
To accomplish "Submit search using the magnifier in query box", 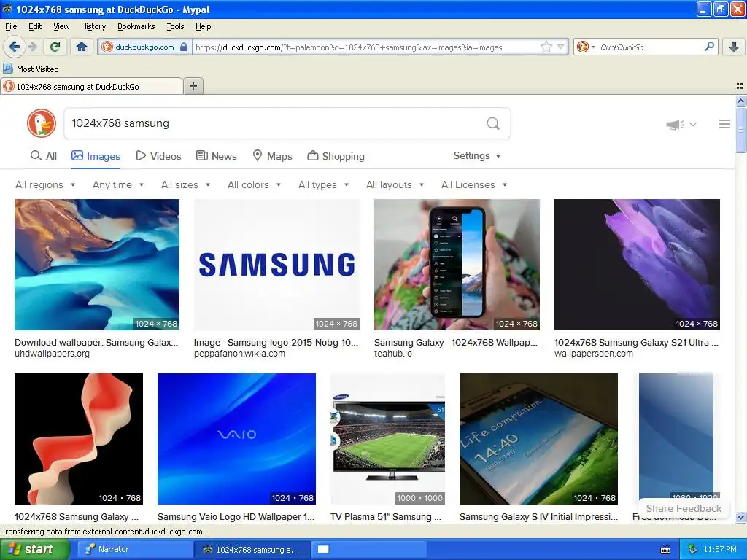I will [x=493, y=124].
